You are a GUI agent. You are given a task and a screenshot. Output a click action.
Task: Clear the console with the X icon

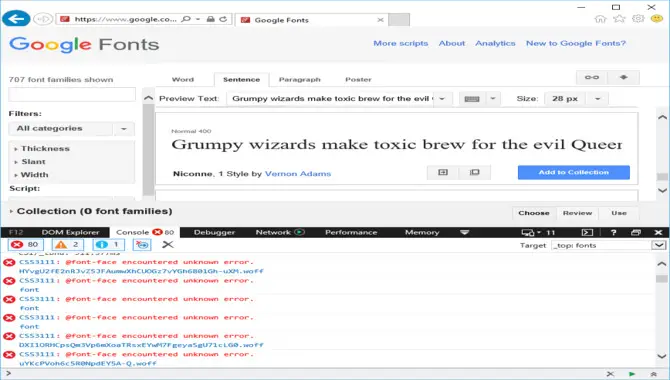[168, 244]
